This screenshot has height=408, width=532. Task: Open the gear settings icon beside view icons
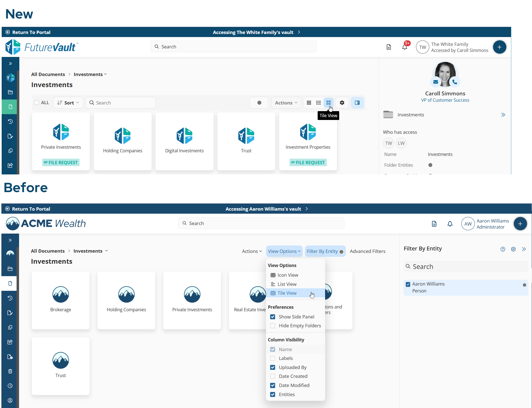pyautogui.click(x=342, y=103)
